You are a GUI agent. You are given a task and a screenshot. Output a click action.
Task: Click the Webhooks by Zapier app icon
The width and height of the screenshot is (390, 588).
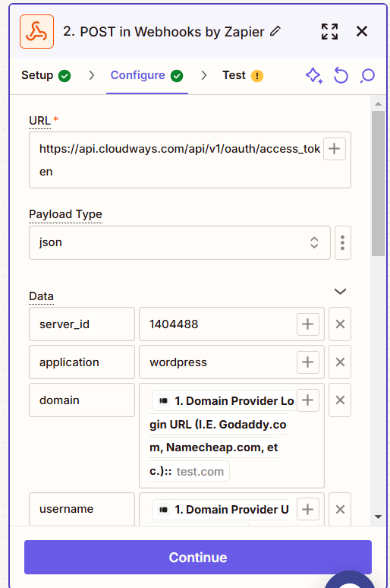36,31
